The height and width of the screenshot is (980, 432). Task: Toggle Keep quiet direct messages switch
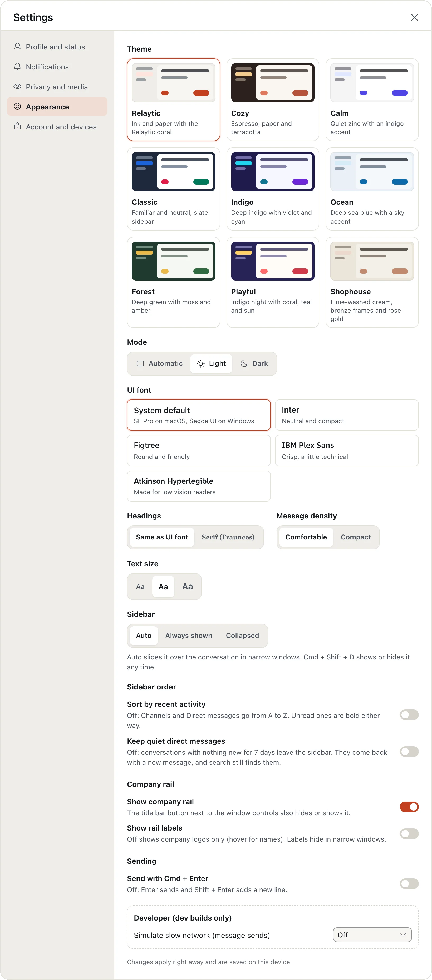(x=409, y=752)
